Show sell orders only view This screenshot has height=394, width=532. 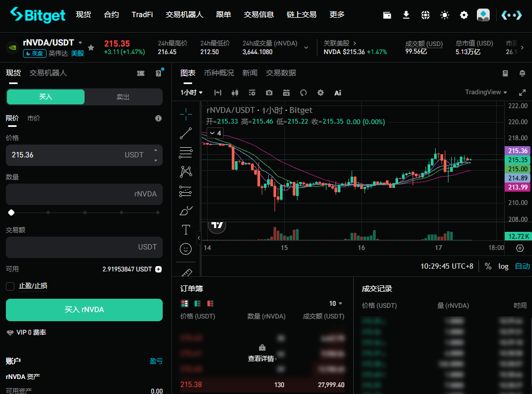pos(210,304)
